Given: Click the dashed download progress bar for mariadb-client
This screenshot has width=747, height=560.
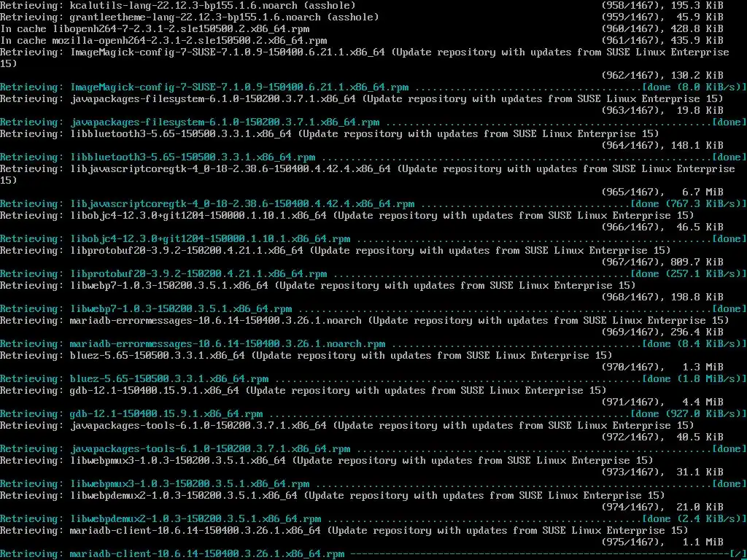Looking at the screenshot, I should [539, 554].
